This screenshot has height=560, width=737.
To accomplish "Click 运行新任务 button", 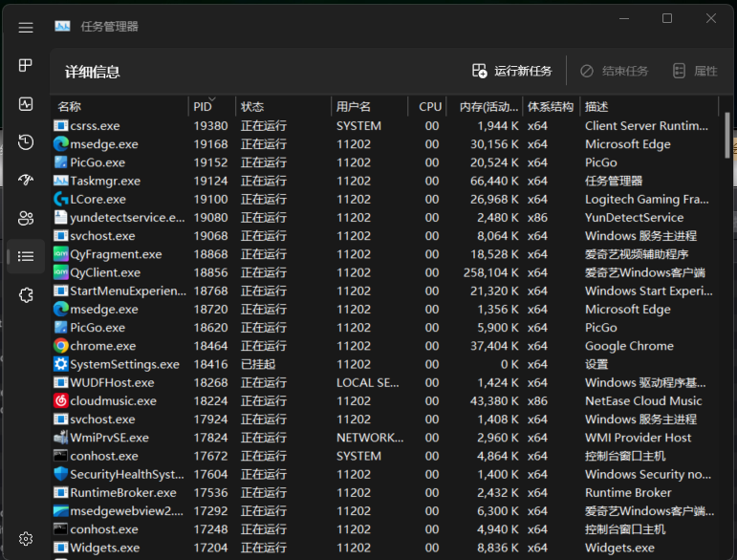I will pos(511,71).
